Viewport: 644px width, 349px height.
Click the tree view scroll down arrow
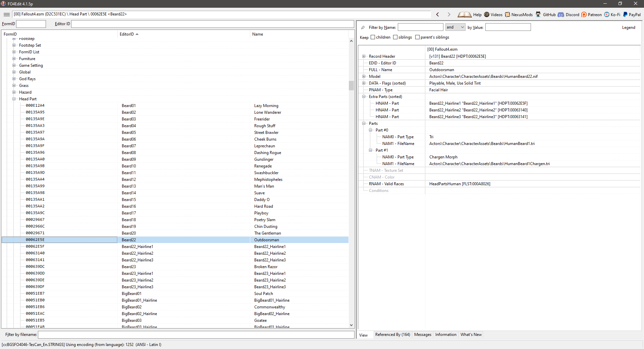pyautogui.click(x=351, y=325)
